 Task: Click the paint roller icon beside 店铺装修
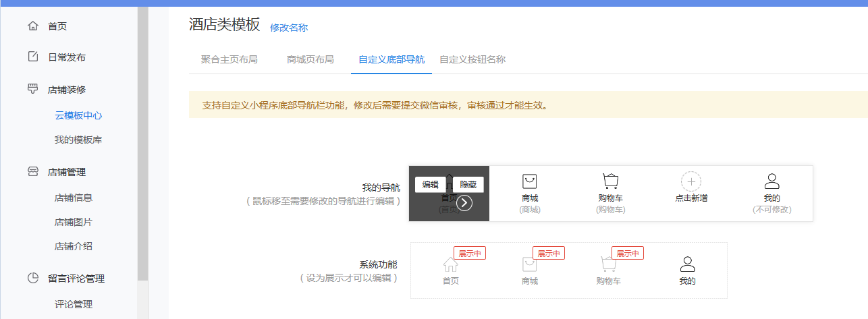(x=32, y=88)
